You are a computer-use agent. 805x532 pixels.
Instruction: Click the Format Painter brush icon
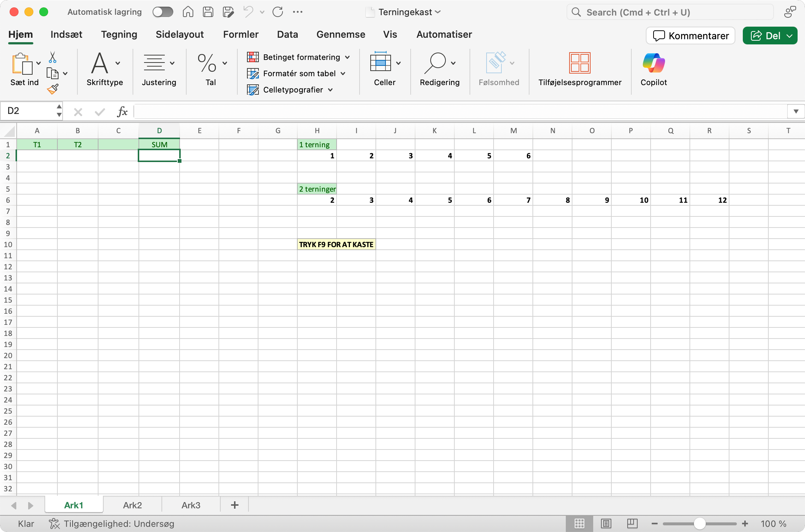53,89
